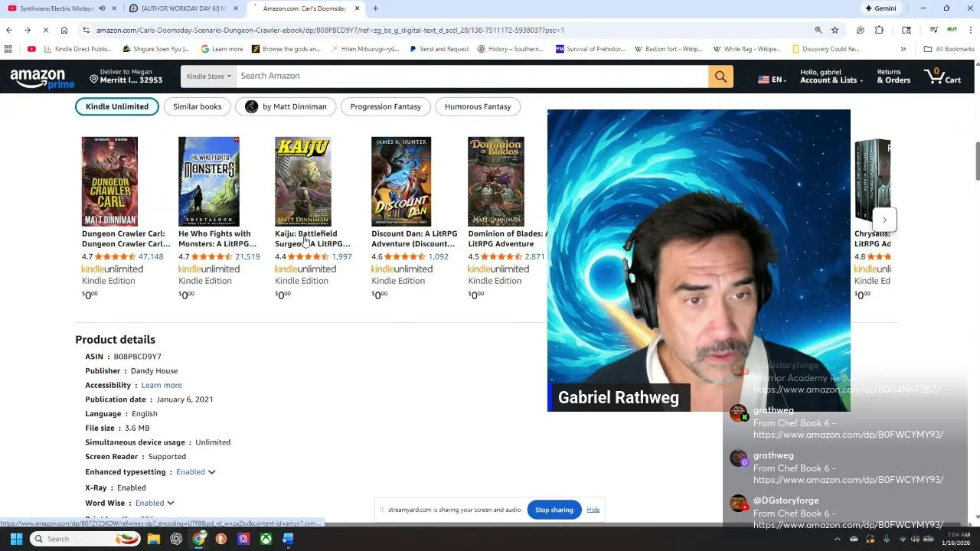Show hidden system tray icons

coord(837,539)
